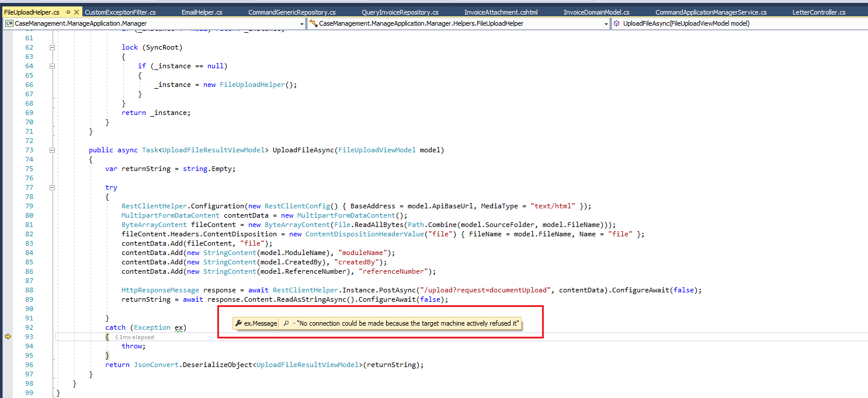
Task: Switch to the InvoiceDomainModel.cs tab
Action: (x=596, y=12)
